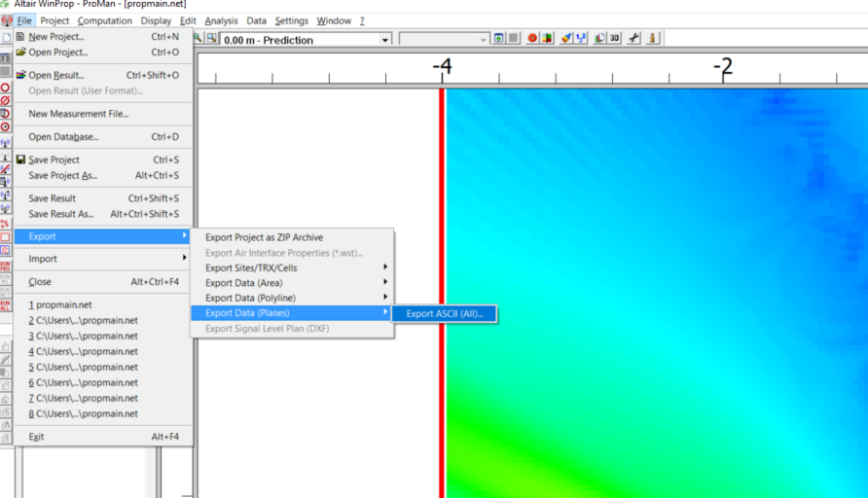Click the target circle sidebar tool
The height and width of the screenshot is (498, 868).
pyautogui.click(x=5, y=127)
